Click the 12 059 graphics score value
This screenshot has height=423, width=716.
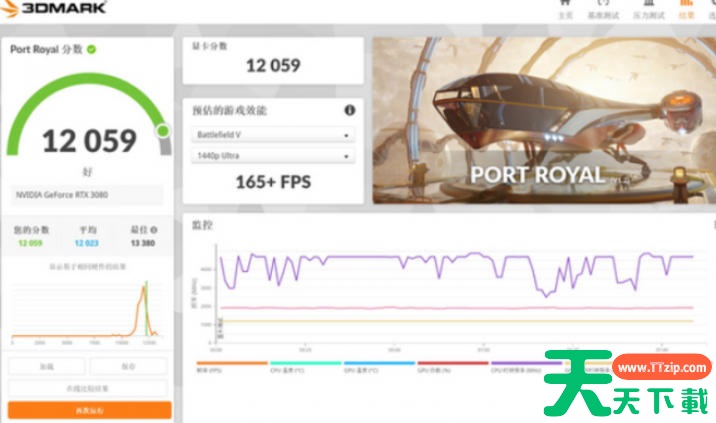(x=273, y=65)
